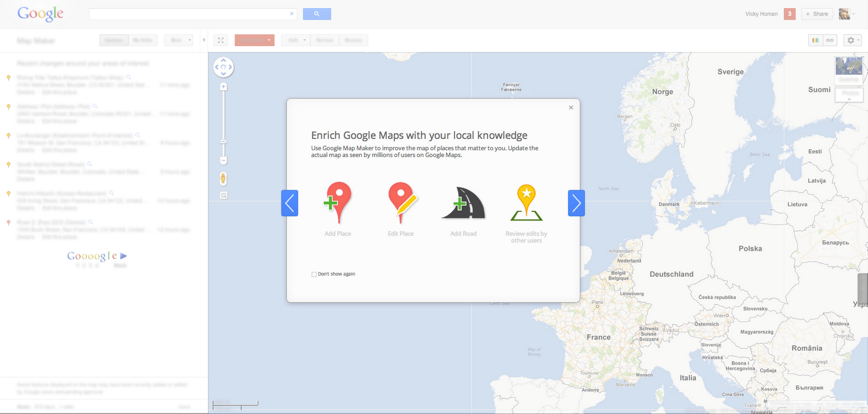The width and height of the screenshot is (868, 414).
Task: Click the Next pagination link
Action: (120, 265)
